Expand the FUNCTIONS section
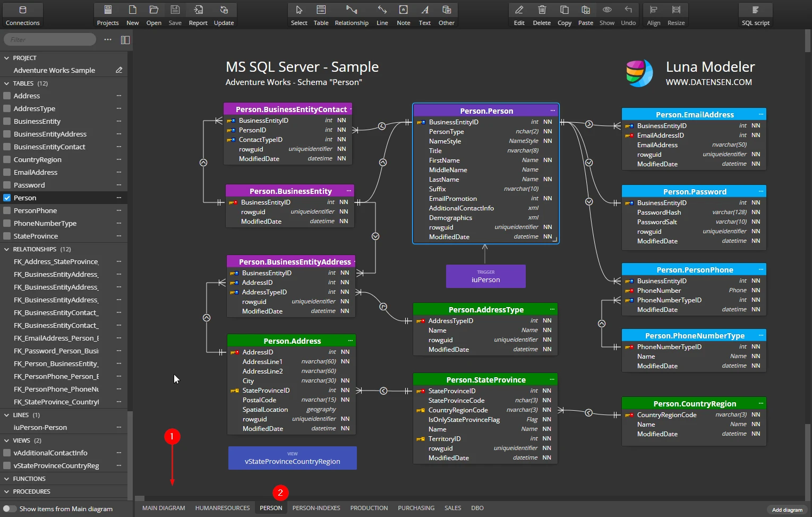The height and width of the screenshot is (517, 812). pos(7,479)
